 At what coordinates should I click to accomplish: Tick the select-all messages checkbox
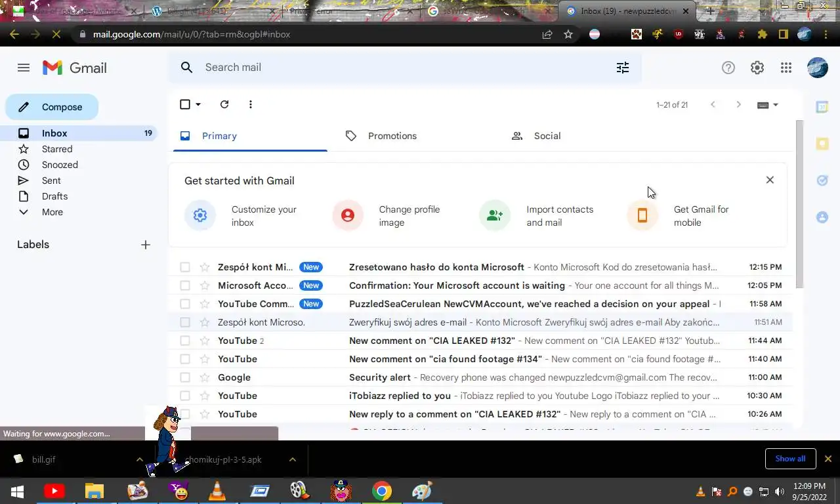(x=185, y=104)
